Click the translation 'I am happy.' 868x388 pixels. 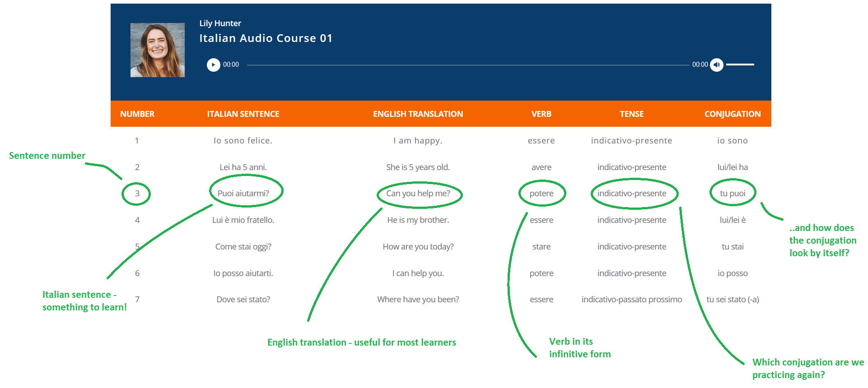[x=418, y=141]
